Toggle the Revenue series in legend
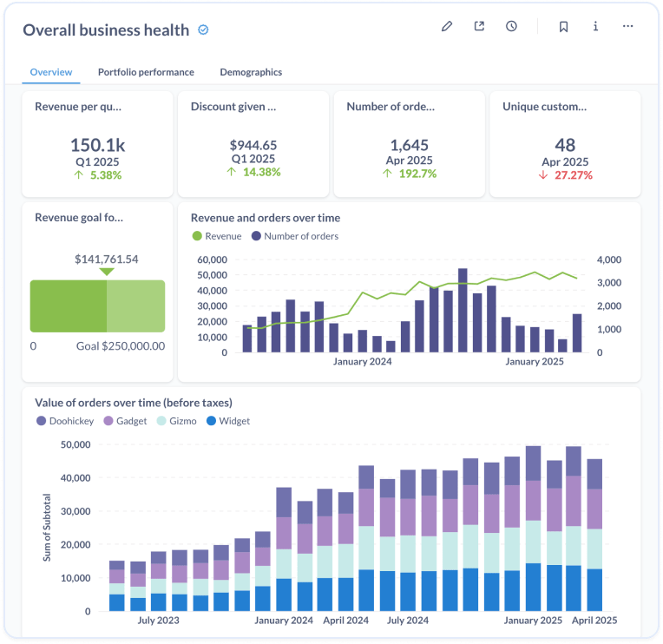This screenshot has width=663, height=644. point(217,236)
